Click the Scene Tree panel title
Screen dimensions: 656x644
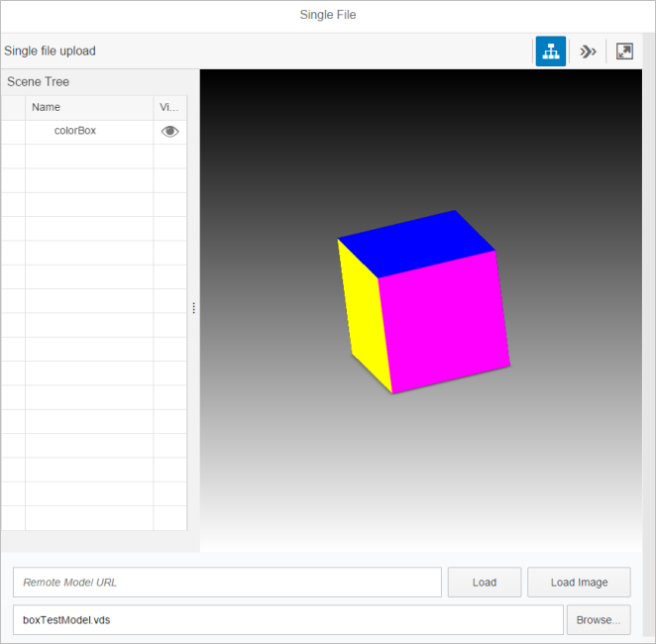click(39, 82)
